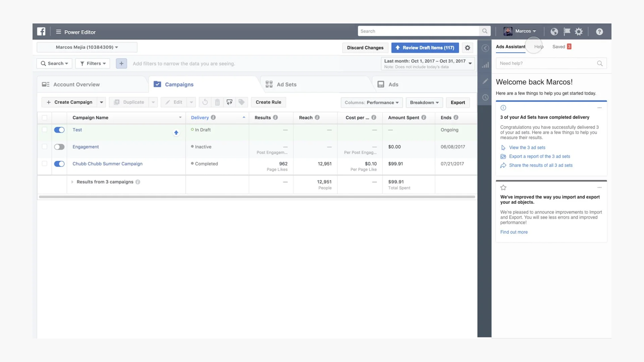The height and width of the screenshot is (362, 644).
Task: Open the Breakdown dropdown
Action: coord(424,103)
